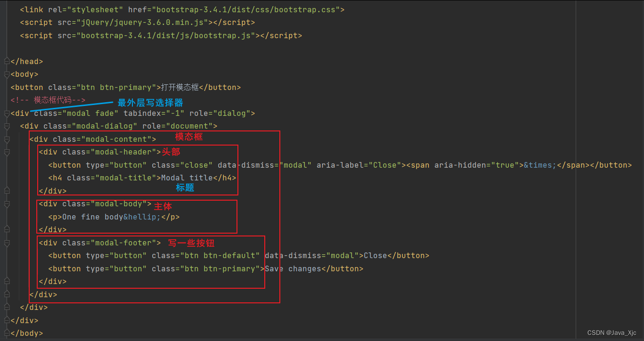The width and height of the screenshot is (644, 341).
Task: Click the class="close" attribute
Action: [x=182, y=165]
